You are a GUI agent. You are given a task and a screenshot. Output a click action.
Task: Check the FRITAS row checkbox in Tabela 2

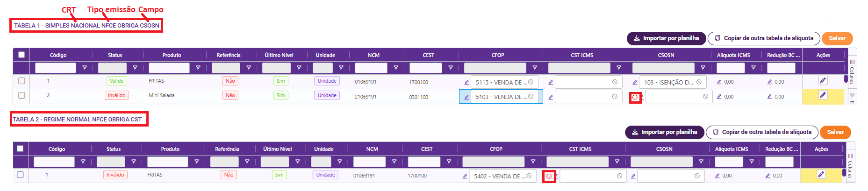(x=20, y=175)
